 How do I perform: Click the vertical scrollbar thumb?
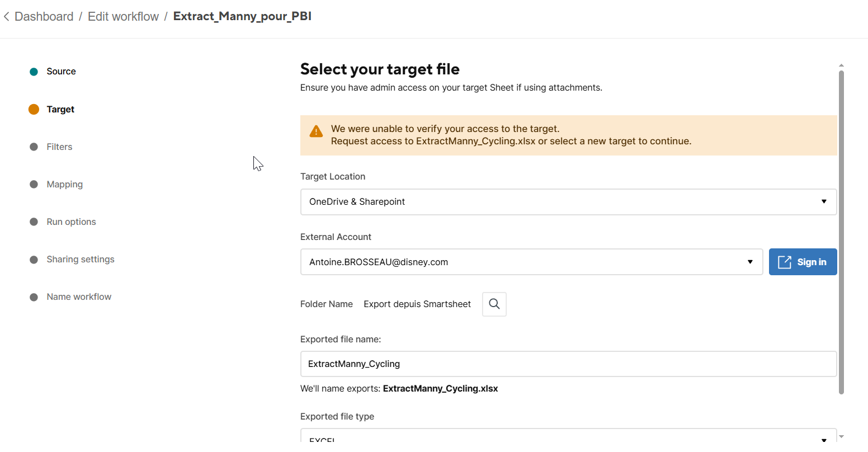841,232
